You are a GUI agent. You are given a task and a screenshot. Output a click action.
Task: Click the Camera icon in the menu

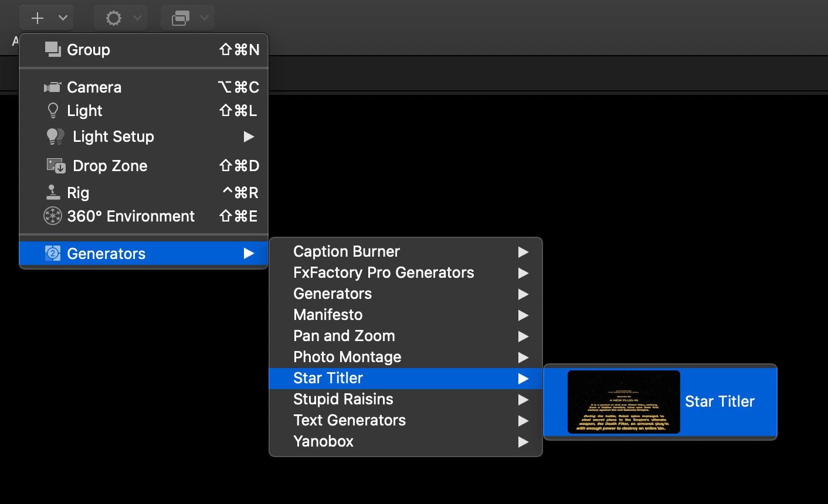tap(52, 87)
